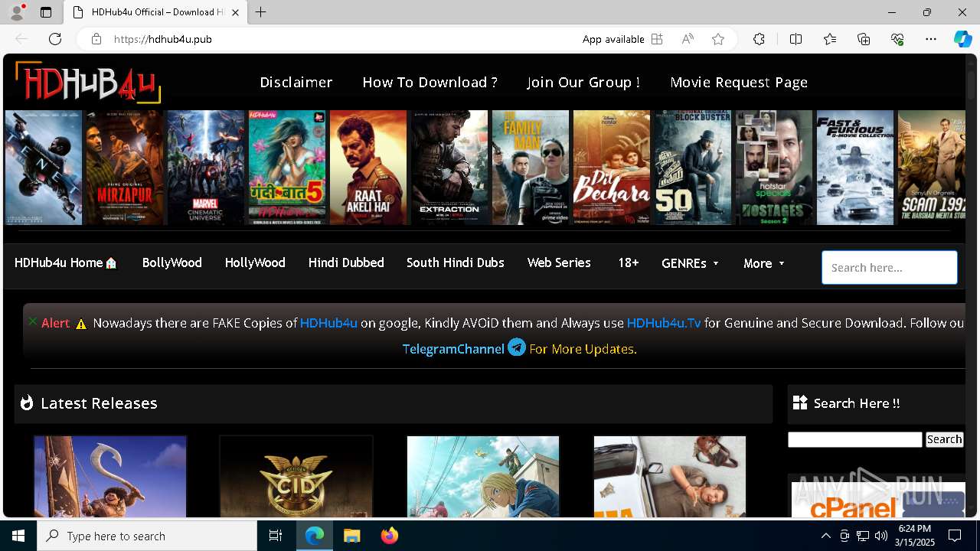Open Copilot sidebar icon
This screenshot has width=980, height=551.
tap(962, 39)
